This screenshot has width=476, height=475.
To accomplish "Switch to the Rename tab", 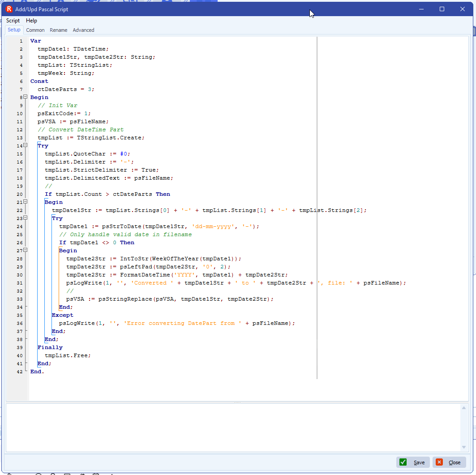I will (x=59, y=30).
